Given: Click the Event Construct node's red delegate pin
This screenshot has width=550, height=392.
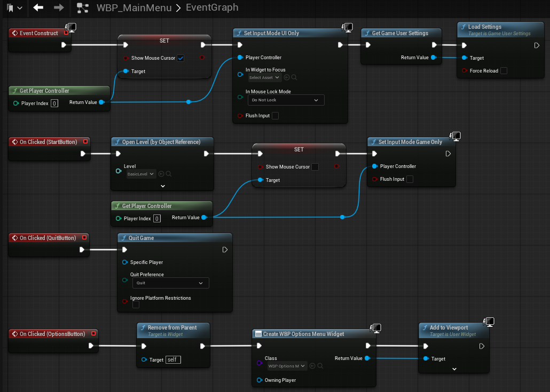Looking at the screenshot, I should pos(66,33).
